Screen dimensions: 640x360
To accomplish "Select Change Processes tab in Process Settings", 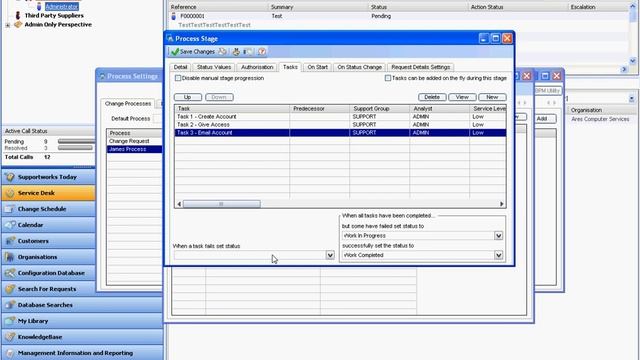I will click(x=128, y=104).
